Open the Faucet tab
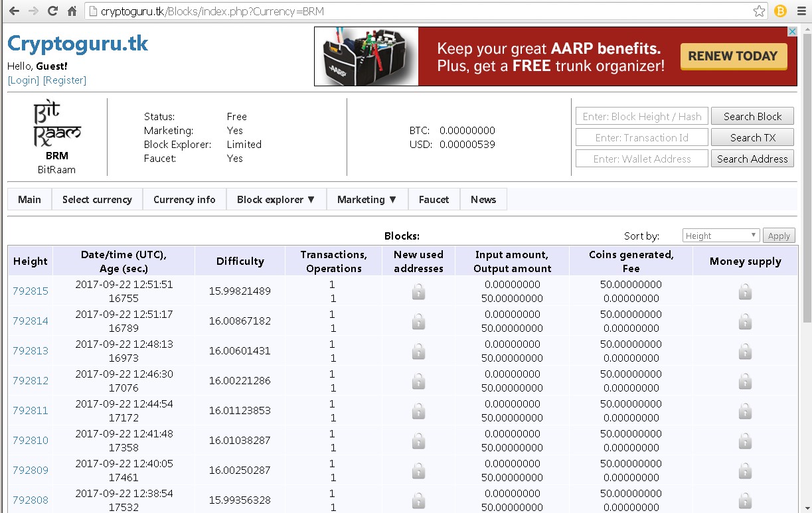Screen dimensions: 812x513 pyautogui.click(x=434, y=199)
